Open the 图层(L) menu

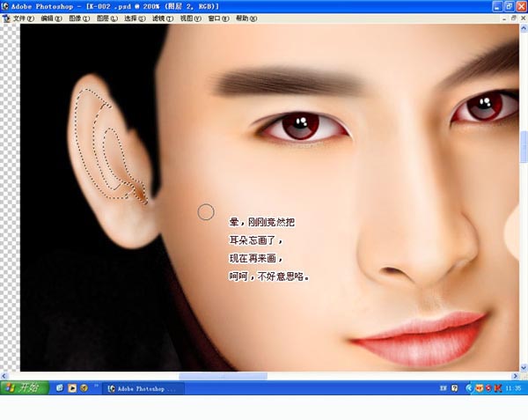107,18
